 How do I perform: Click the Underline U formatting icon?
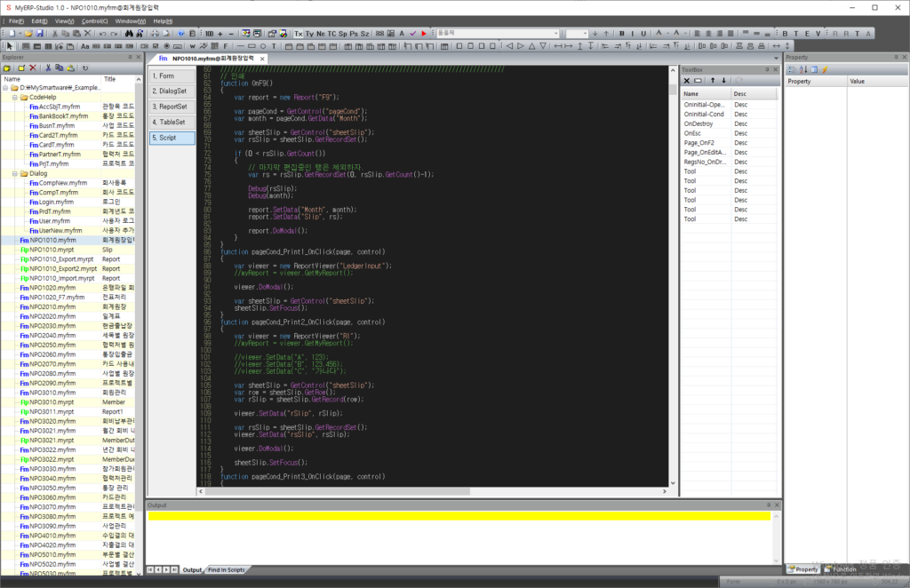click(643, 34)
